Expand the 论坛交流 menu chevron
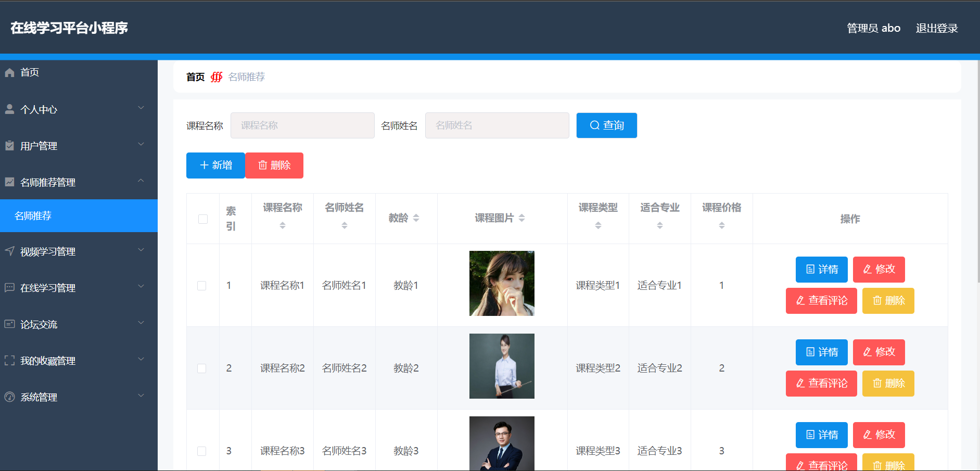This screenshot has height=471, width=980. (x=141, y=323)
